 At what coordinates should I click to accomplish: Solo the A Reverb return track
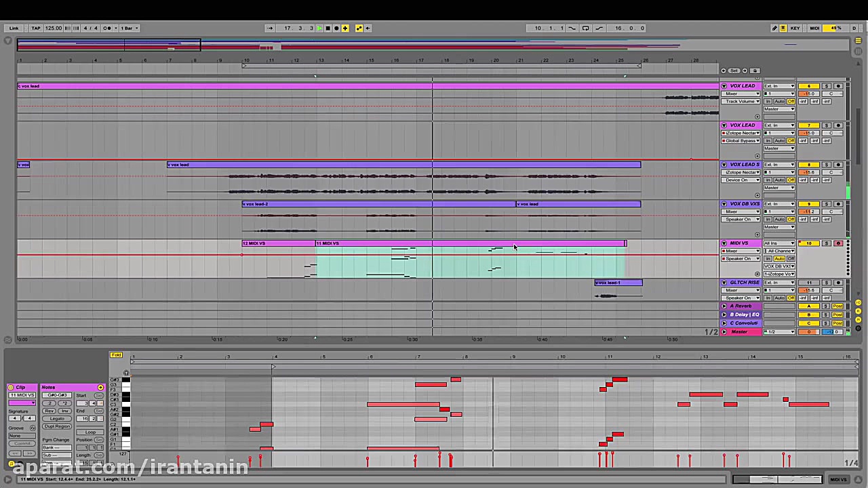[827, 306]
